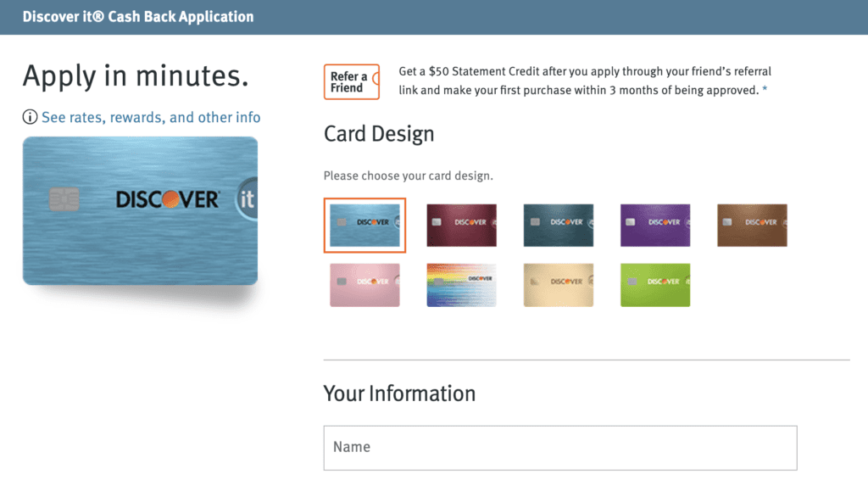
Task: Focus the Name input field
Action: pyautogui.click(x=560, y=448)
